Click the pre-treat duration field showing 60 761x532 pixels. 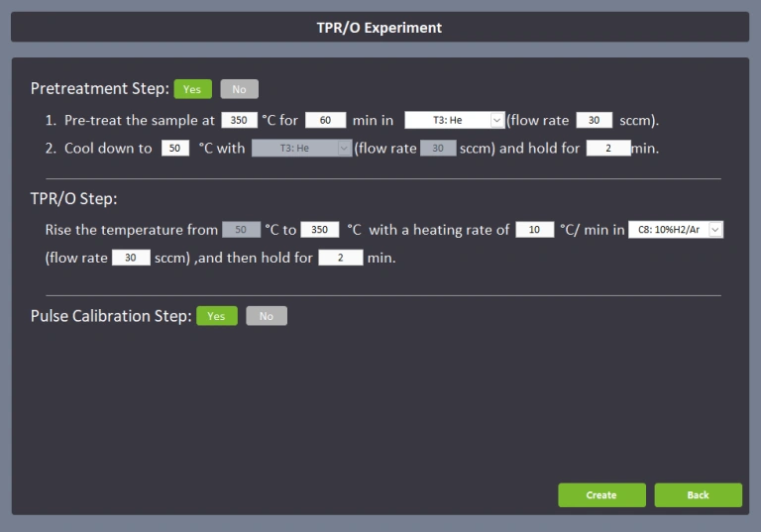(x=325, y=120)
